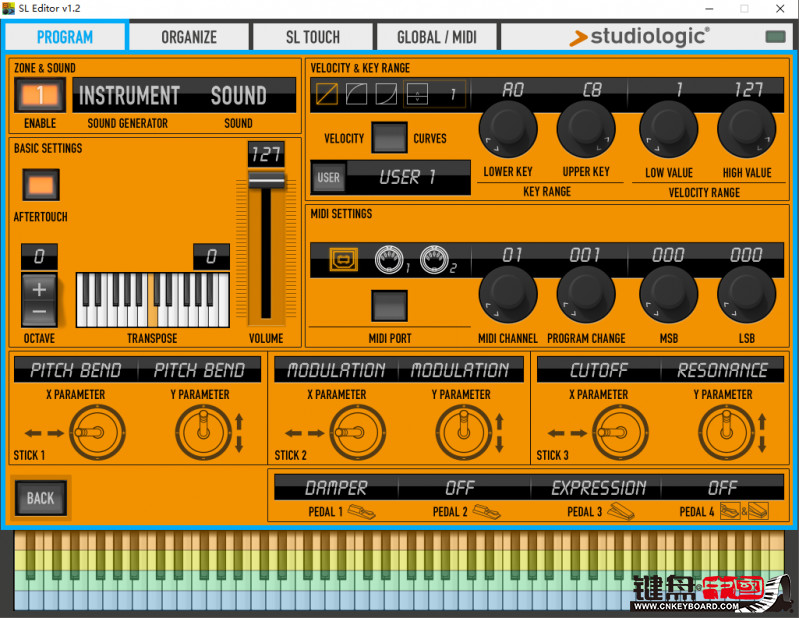Click the Volume fader handle

click(x=266, y=180)
